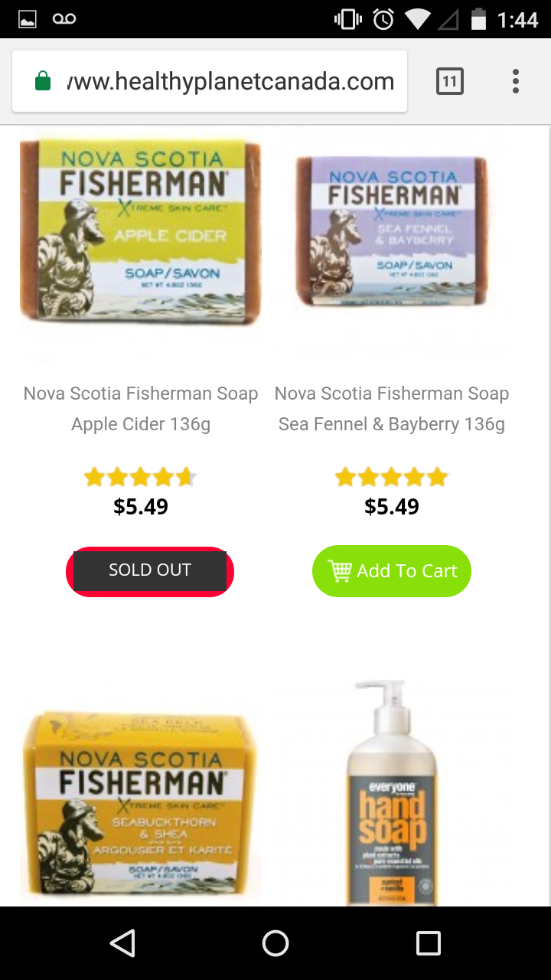
Task: Open the Chrome tab switcher showing 11
Action: click(449, 81)
